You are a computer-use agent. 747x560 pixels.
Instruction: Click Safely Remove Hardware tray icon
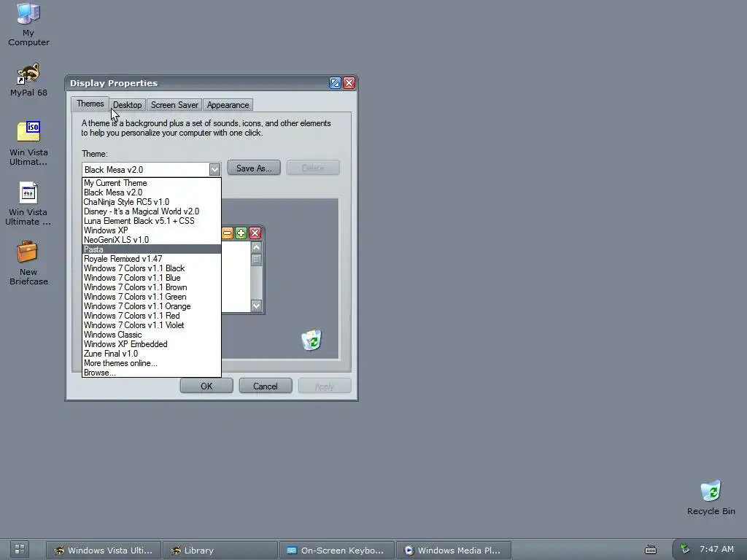tap(684, 549)
